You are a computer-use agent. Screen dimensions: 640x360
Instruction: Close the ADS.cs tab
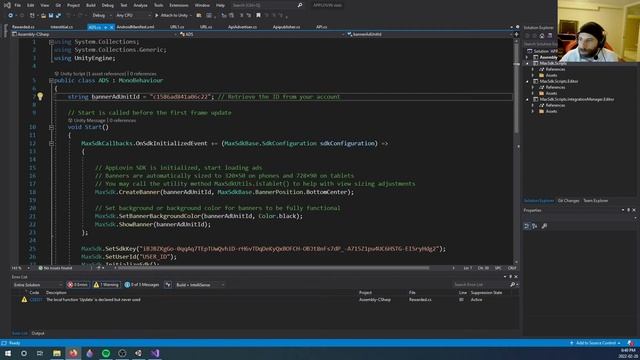[x=111, y=27]
